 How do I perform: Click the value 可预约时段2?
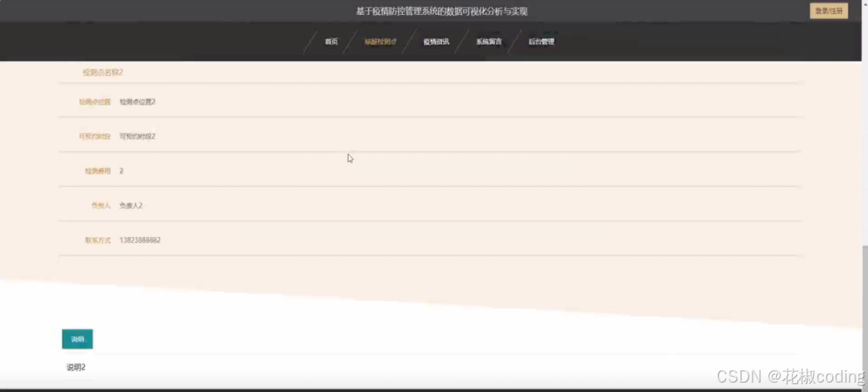click(x=137, y=137)
